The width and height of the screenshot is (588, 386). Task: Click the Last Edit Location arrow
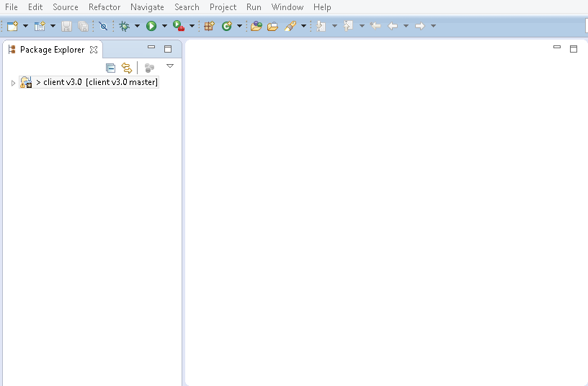(x=375, y=26)
